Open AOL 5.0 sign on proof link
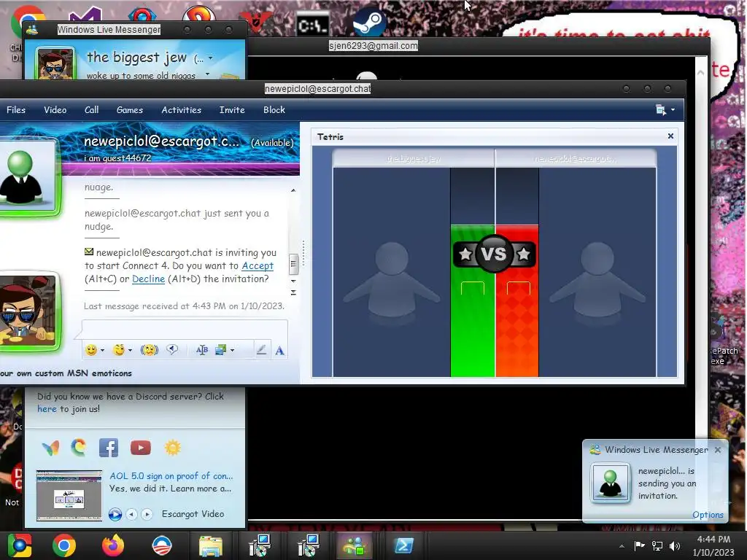The width and height of the screenshot is (747, 560). tap(171, 475)
